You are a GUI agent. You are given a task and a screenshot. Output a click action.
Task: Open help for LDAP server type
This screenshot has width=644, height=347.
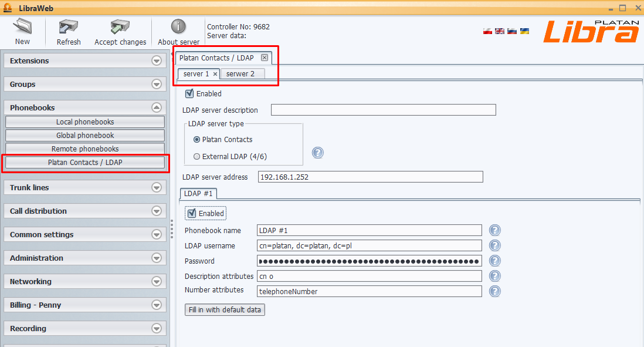coord(318,153)
